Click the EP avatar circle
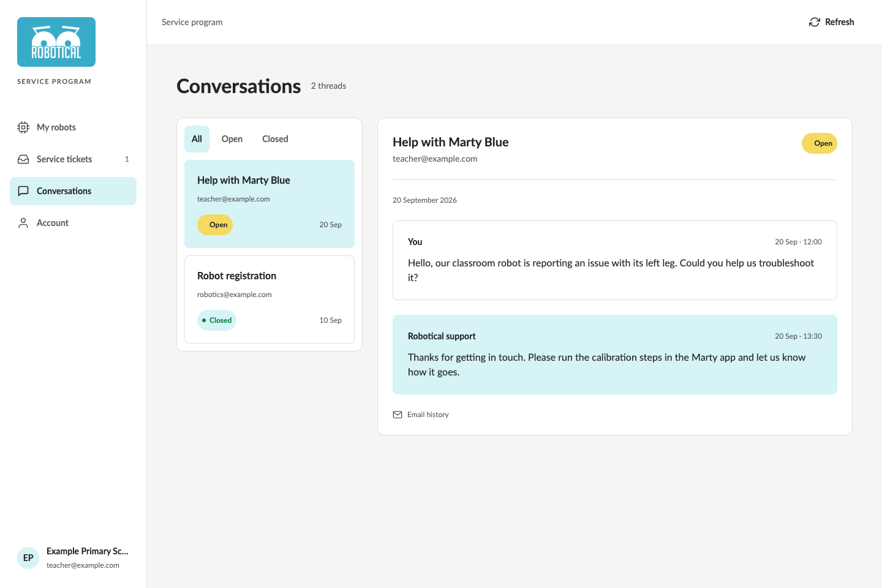The width and height of the screenshot is (882, 588). click(x=28, y=558)
